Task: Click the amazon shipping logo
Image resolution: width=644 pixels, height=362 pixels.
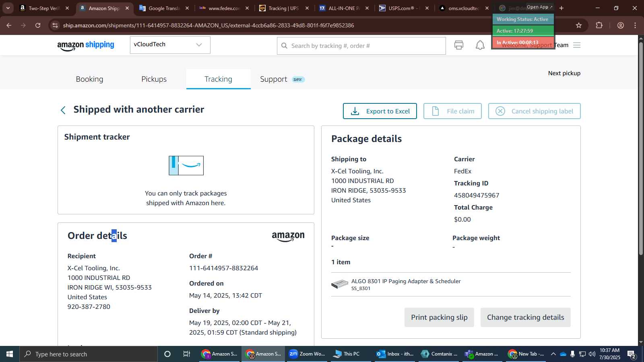Action: click(86, 45)
